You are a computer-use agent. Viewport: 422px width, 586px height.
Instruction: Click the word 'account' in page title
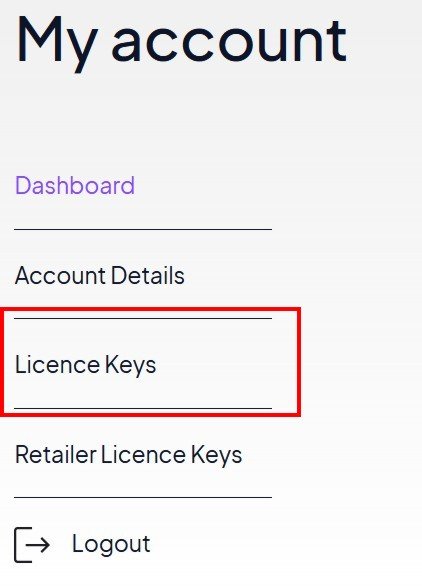point(230,40)
